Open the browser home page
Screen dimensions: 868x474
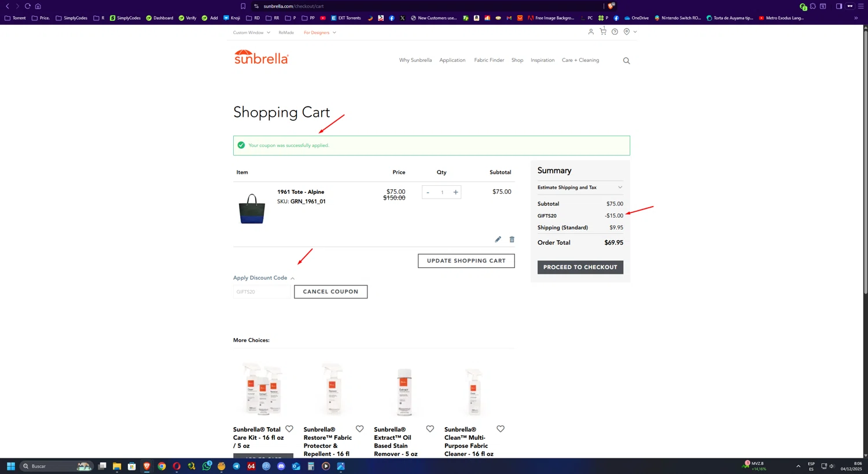pos(38,6)
